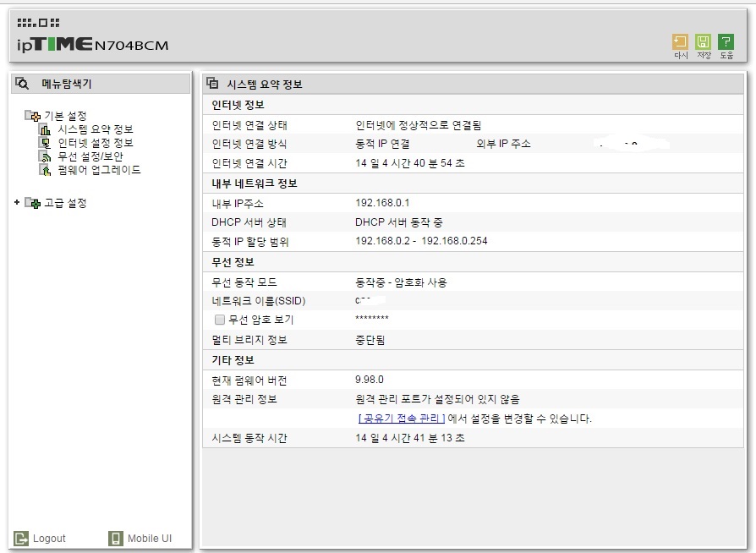756x553 pixels.
Task: Click the 동작중 - 암호화 사용 value
Action: coord(401,282)
